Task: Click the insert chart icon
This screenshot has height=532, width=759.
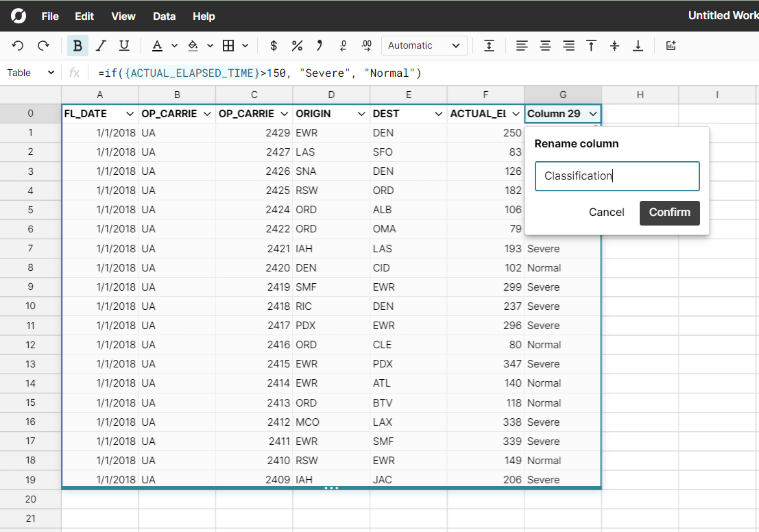Action: (x=671, y=46)
